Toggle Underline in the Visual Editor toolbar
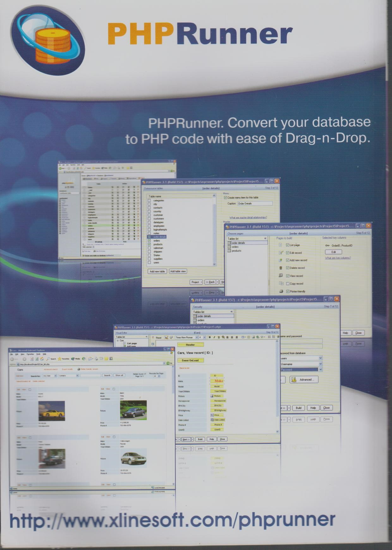 point(218,337)
